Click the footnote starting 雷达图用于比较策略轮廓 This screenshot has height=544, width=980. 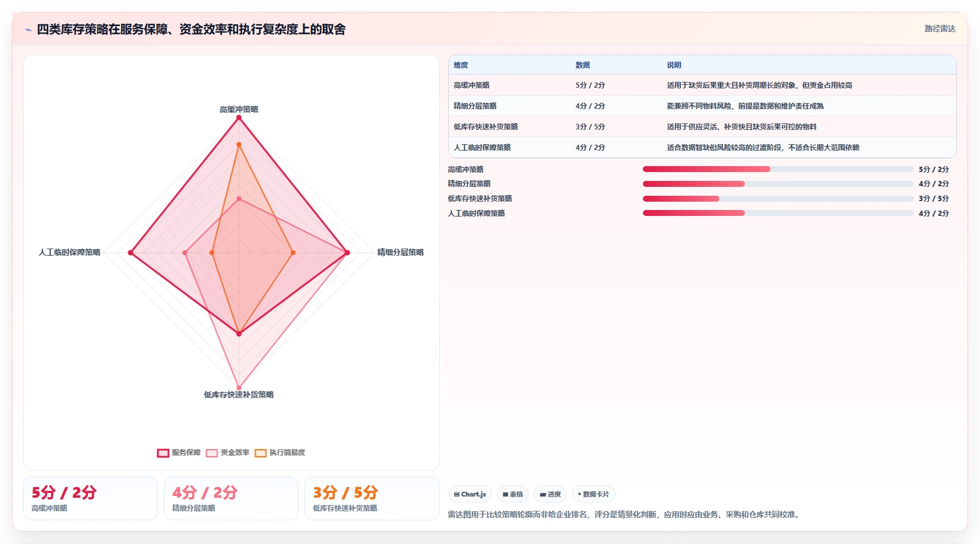click(x=625, y=515)
